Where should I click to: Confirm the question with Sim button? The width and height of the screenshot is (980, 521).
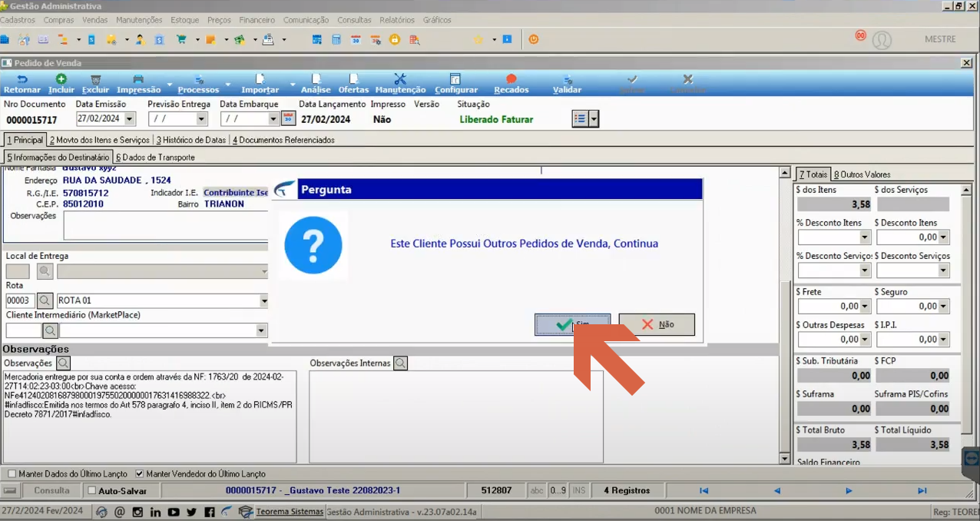click(573, 324)
